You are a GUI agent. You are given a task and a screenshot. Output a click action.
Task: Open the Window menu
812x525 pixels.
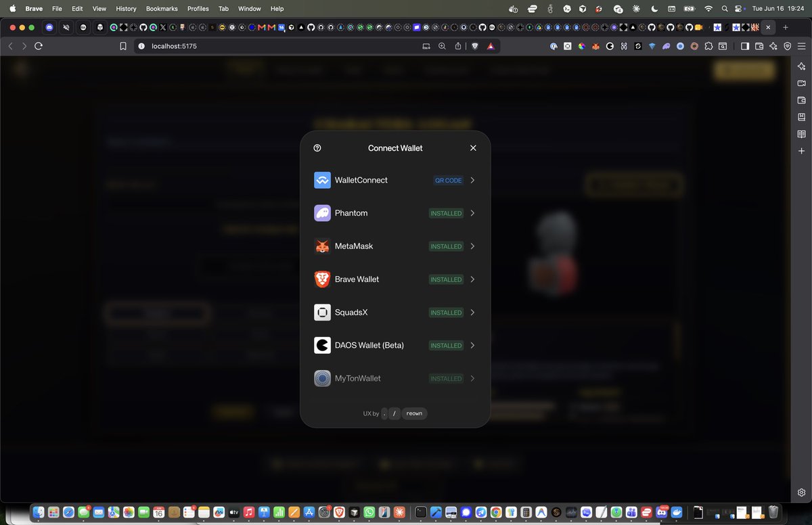point(250,9)
